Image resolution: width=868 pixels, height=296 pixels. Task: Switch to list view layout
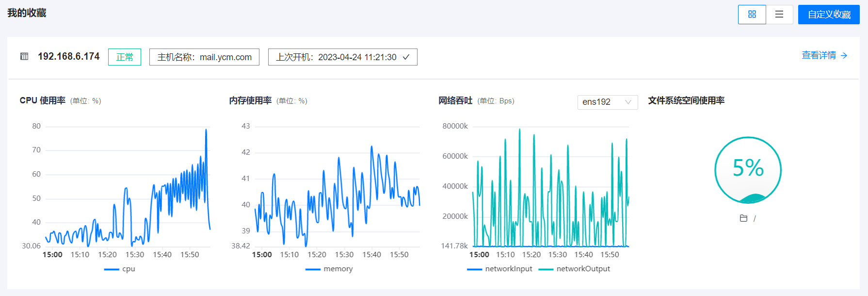(x=779, y=15)
